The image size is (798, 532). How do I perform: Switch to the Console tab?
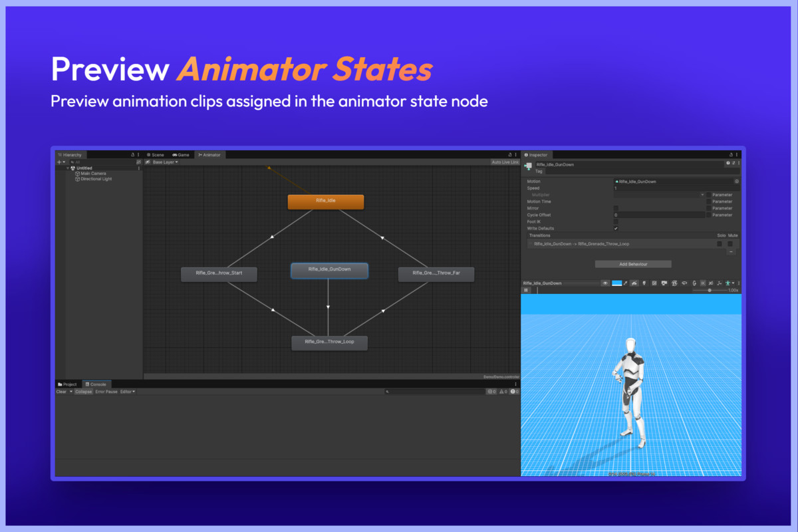[97, 384]
